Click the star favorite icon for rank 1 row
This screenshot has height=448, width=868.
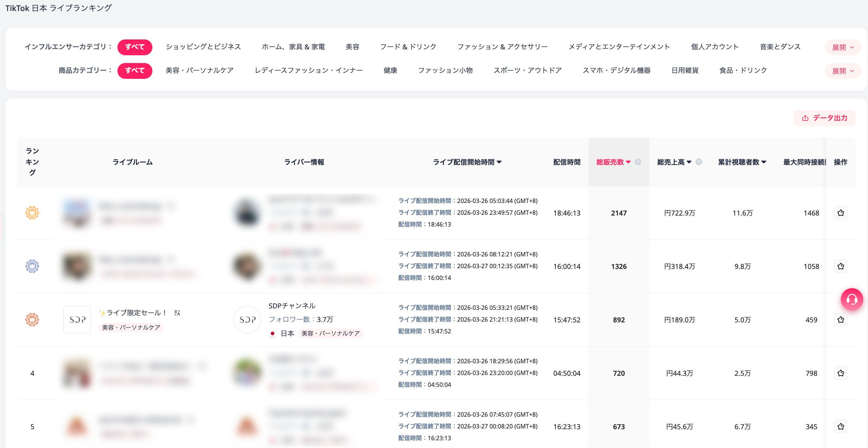(840, 213)
